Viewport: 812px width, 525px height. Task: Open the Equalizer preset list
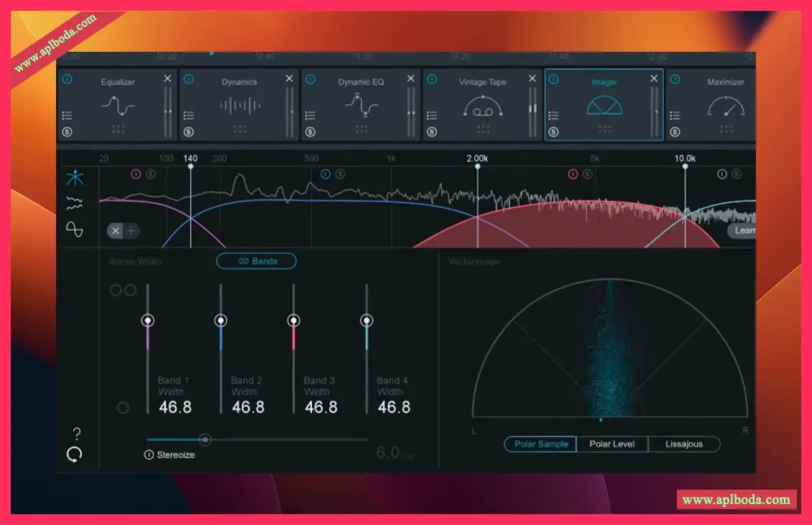[x=67, y=115]
